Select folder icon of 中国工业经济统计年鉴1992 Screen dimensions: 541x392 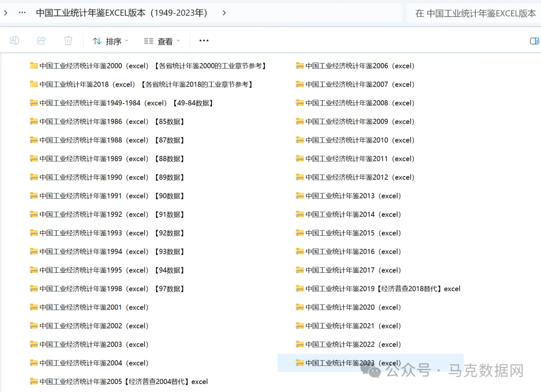(x=34, y=214)
